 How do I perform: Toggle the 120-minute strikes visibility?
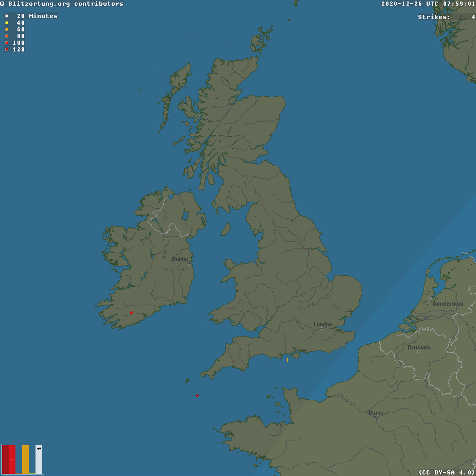point(14,49)
